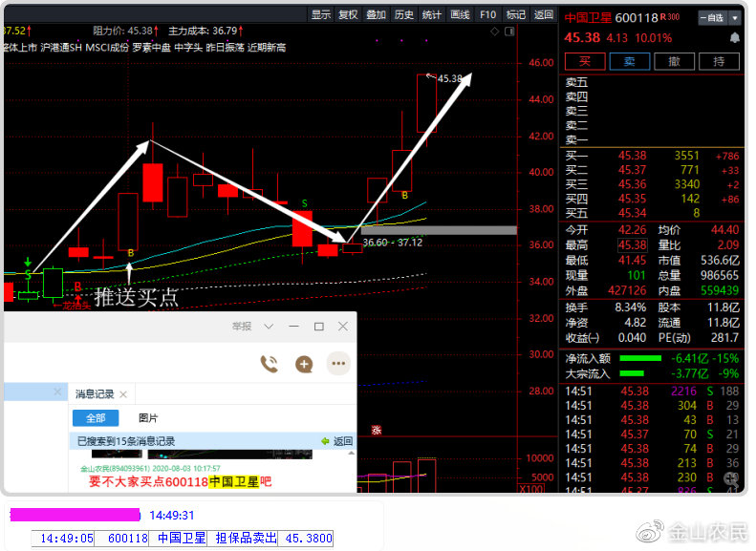Maximize the chat window
756x551 pixels.
[318, 327]
